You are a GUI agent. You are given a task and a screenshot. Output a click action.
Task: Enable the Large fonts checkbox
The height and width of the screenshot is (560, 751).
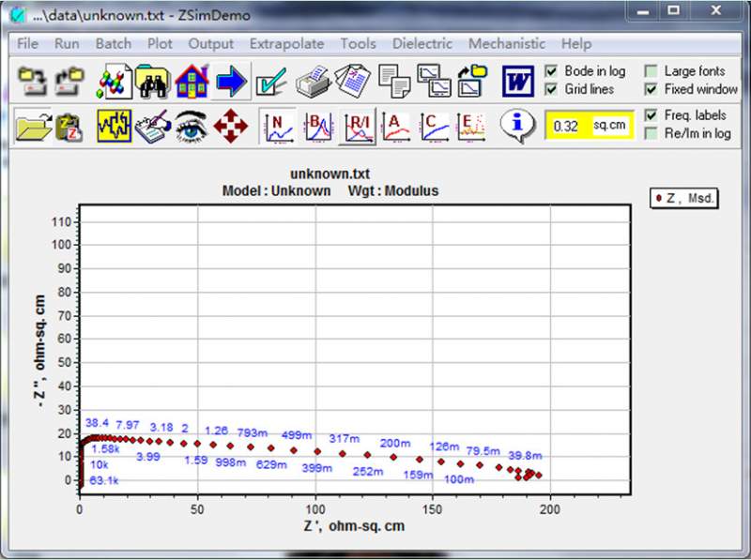point(651,71)
